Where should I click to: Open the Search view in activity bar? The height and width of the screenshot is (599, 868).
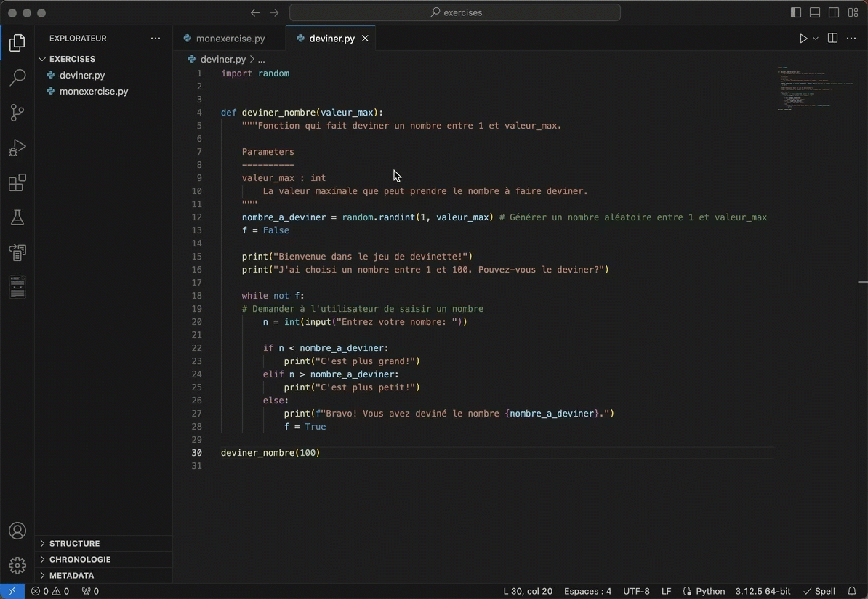pos(17,78)
